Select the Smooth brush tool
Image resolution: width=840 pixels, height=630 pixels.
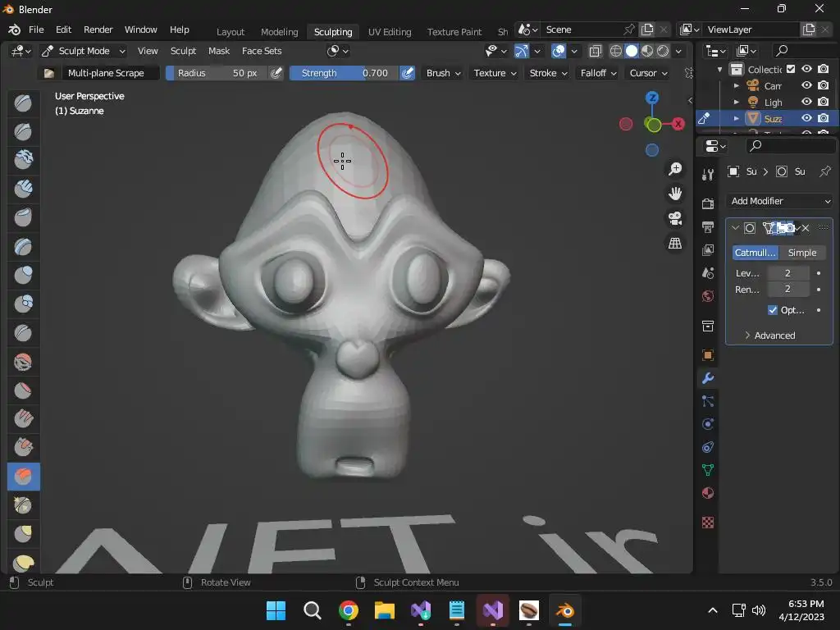coord(23,362)
